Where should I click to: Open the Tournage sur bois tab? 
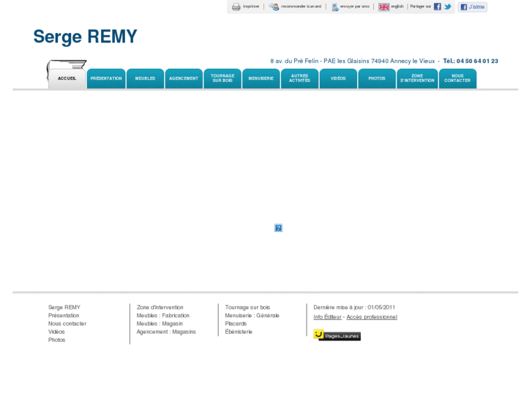(222, 78)
